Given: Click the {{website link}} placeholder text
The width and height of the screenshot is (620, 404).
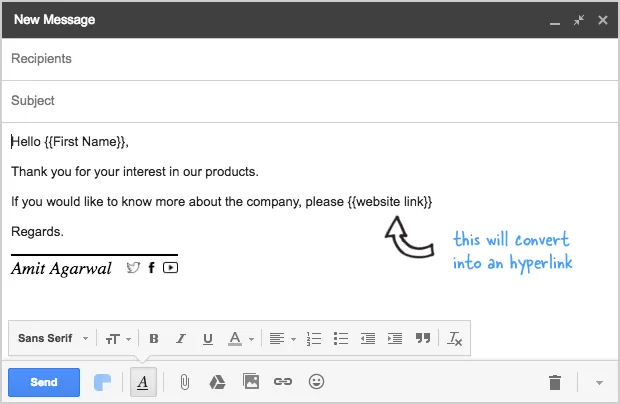Looking at the screenshot, I should (x=390, y=202).
